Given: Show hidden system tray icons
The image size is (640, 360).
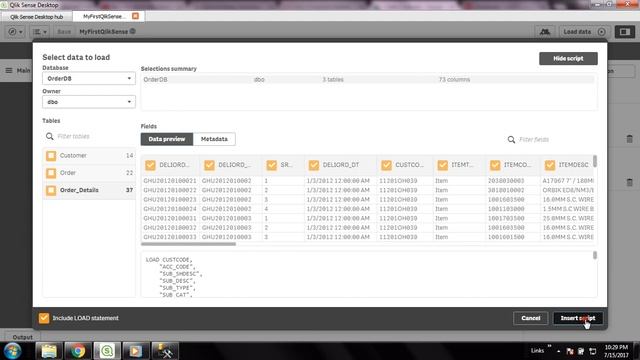Looking at the screenshot, I should click(558, 351).
